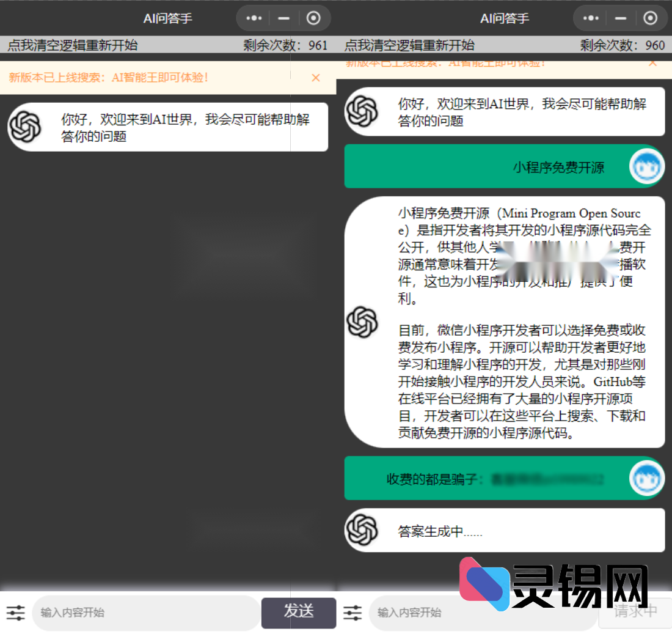Click the ChatGPT avatar beside 答案生成中
This screenshot has height=634, width=672.
tap(363, 529)
